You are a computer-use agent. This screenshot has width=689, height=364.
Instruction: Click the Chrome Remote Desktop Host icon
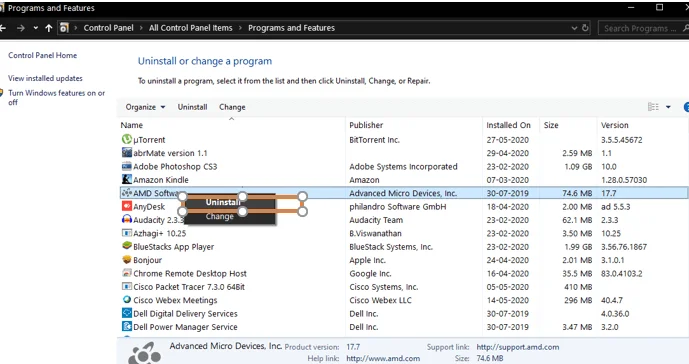tap(127, 273)
